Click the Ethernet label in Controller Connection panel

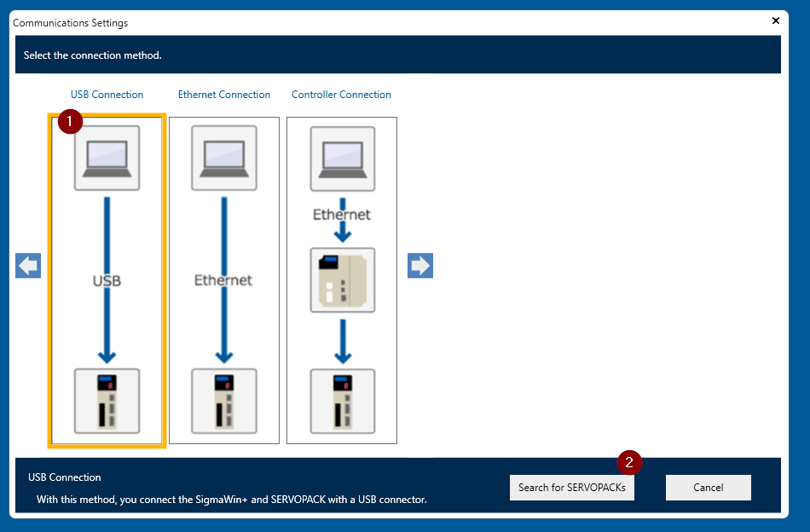pos(341,215)
